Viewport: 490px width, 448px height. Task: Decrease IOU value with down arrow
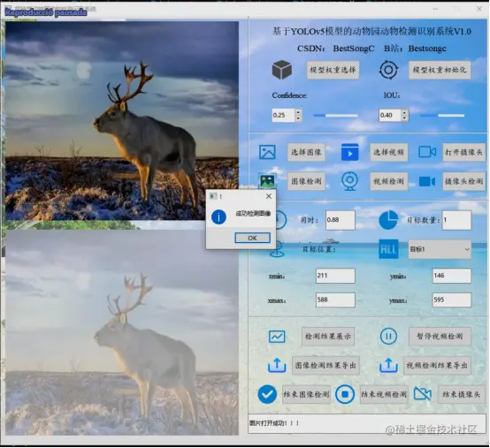[405, 118]
